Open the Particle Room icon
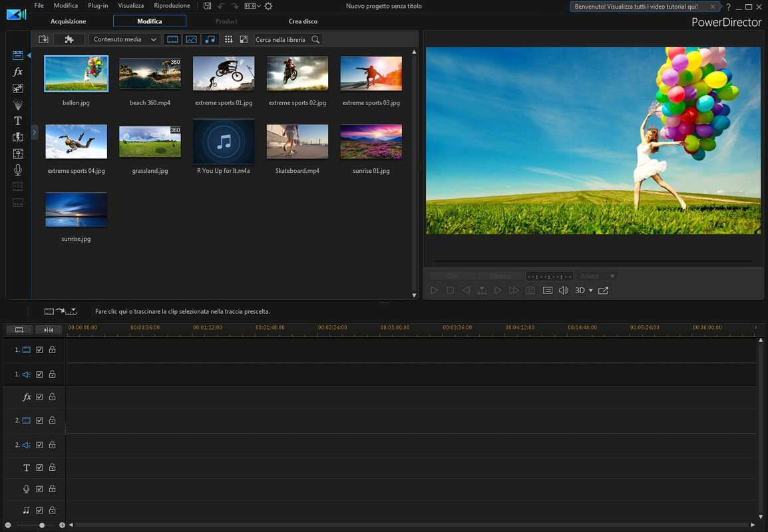This screenshot has height=532, width=768. click(17, 104)
